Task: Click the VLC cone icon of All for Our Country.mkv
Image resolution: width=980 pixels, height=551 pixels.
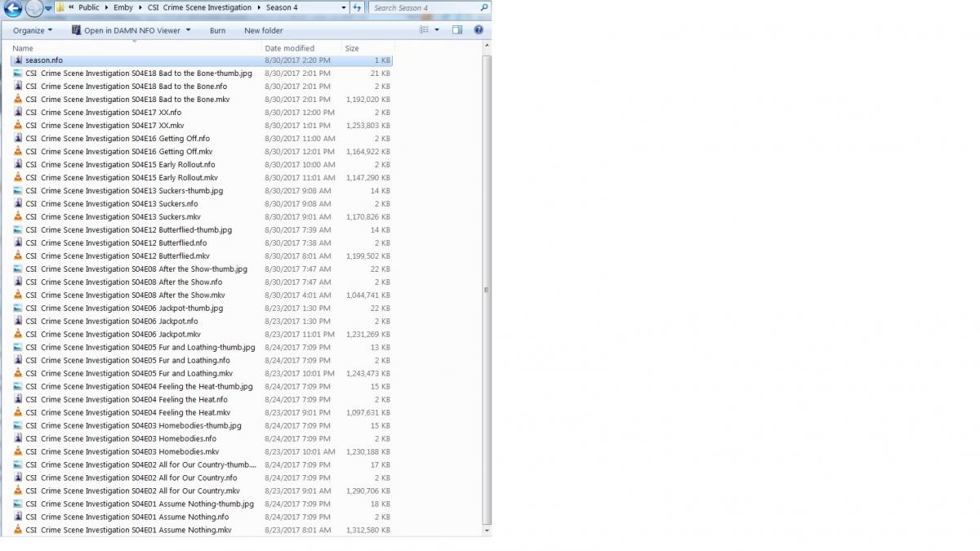Action: (x=18, y=491)
